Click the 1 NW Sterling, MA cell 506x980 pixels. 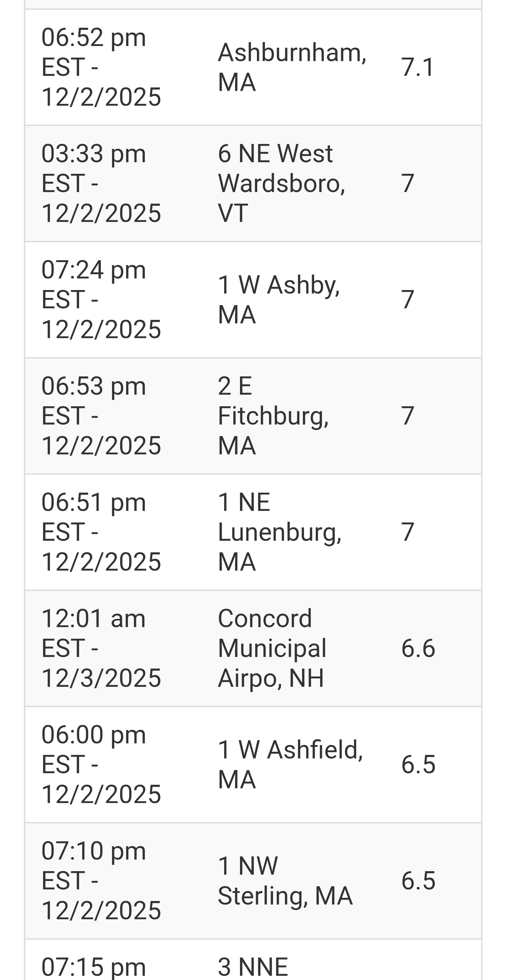point(285,880)
